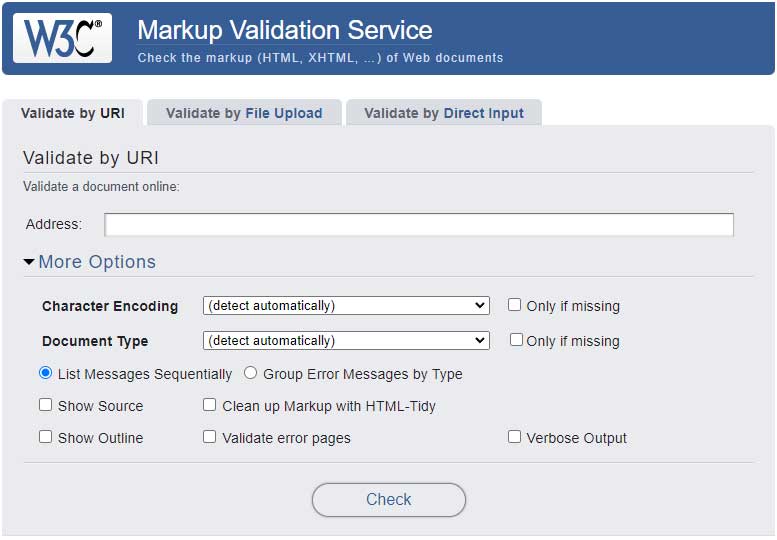Open the Character Encoding dropdown

[345, 306]
